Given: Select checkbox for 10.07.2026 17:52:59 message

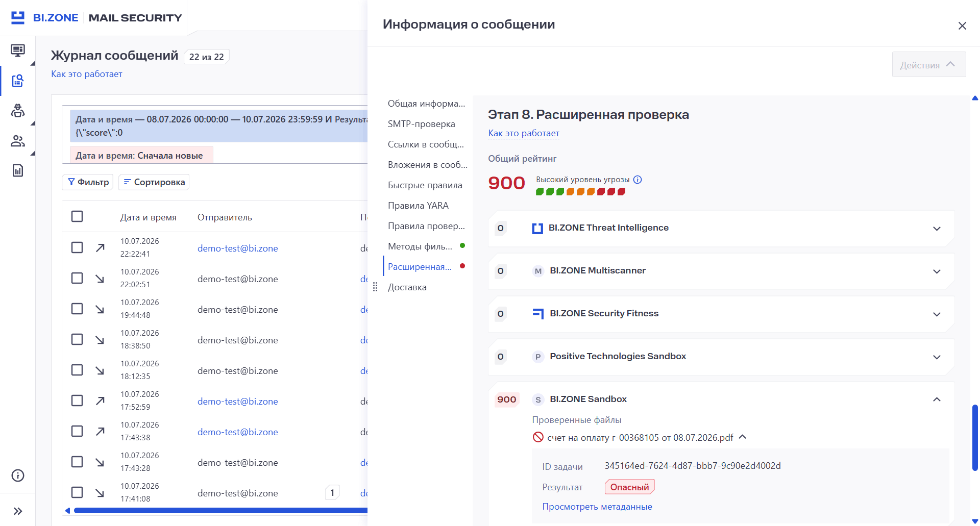Looking at the screenshot, I should [x=77, y=400].
